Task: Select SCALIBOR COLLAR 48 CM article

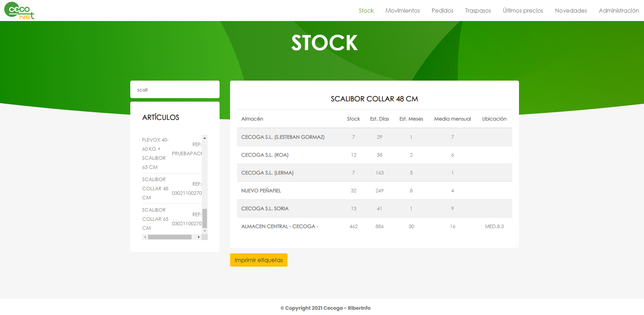Action: (155, 189)
